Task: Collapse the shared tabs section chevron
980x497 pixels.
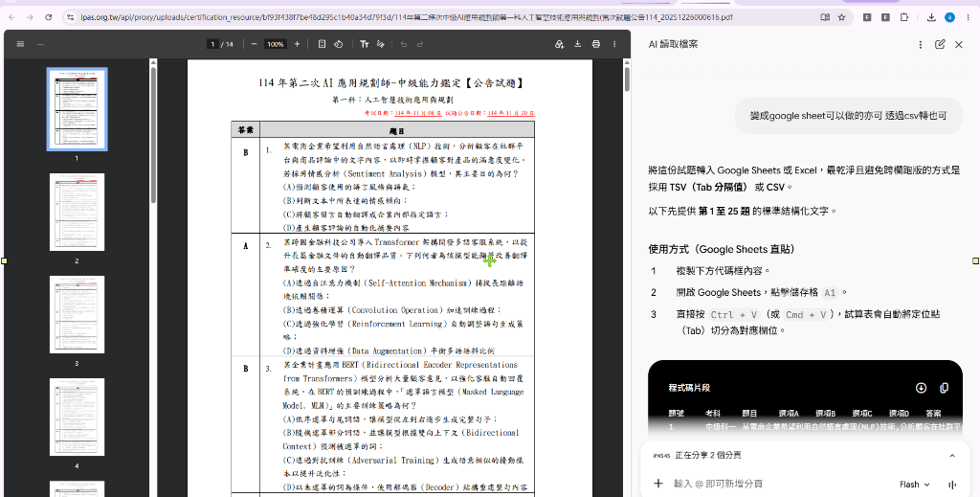Action: pyautogui.click(x=952, y=456)
